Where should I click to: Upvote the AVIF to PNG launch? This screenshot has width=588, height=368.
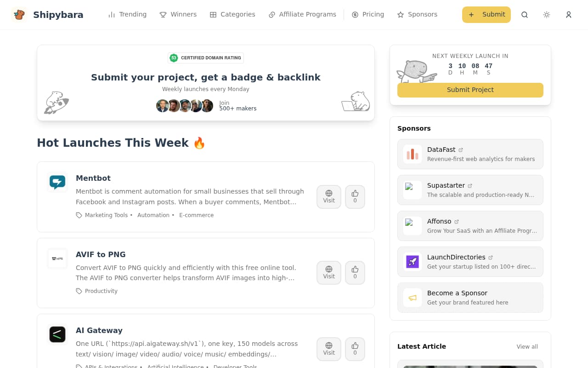[355, 273]
